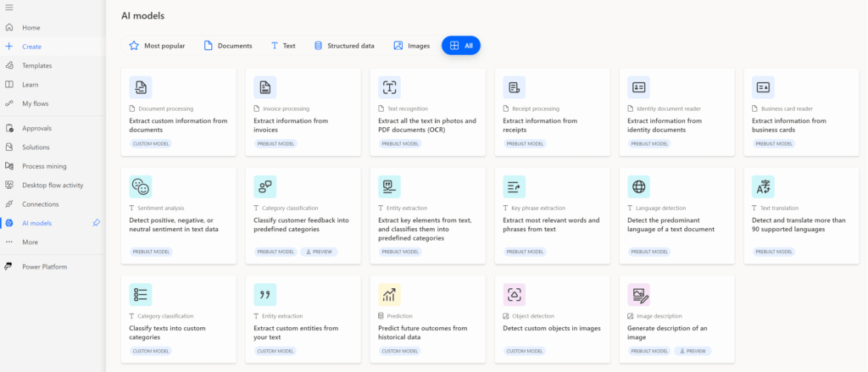Switch to the Documents tab
This screenshot has width=868, height=372.
(x=228, y=46)
